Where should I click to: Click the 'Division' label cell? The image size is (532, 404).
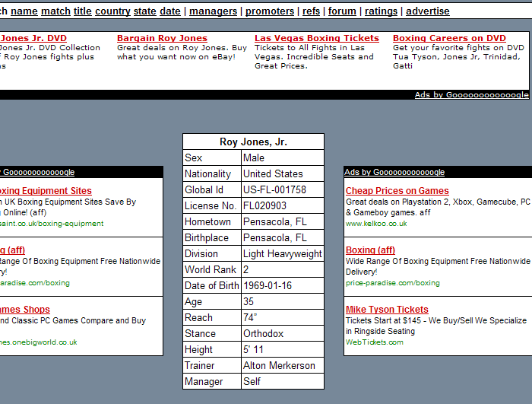[212, 253]
